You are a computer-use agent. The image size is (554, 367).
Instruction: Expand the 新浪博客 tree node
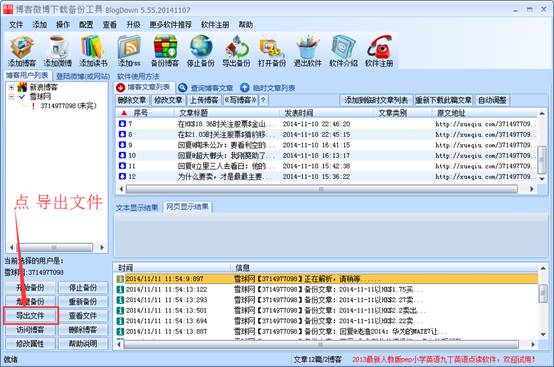click(12, 87)
